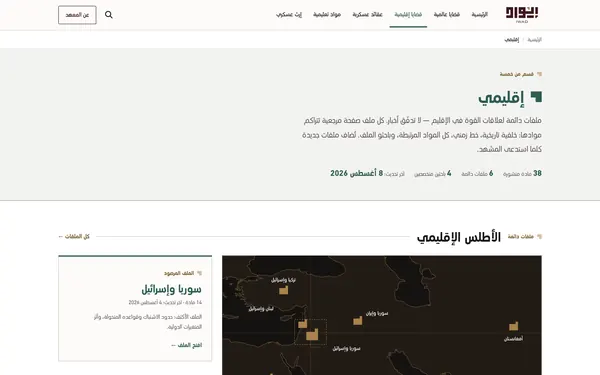Click the الأطلس الإقليمي section heading

pos(459,237)
